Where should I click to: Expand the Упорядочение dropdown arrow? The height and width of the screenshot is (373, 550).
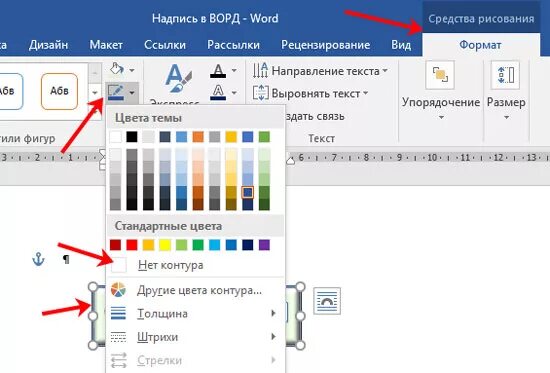[x=441, y=117]
